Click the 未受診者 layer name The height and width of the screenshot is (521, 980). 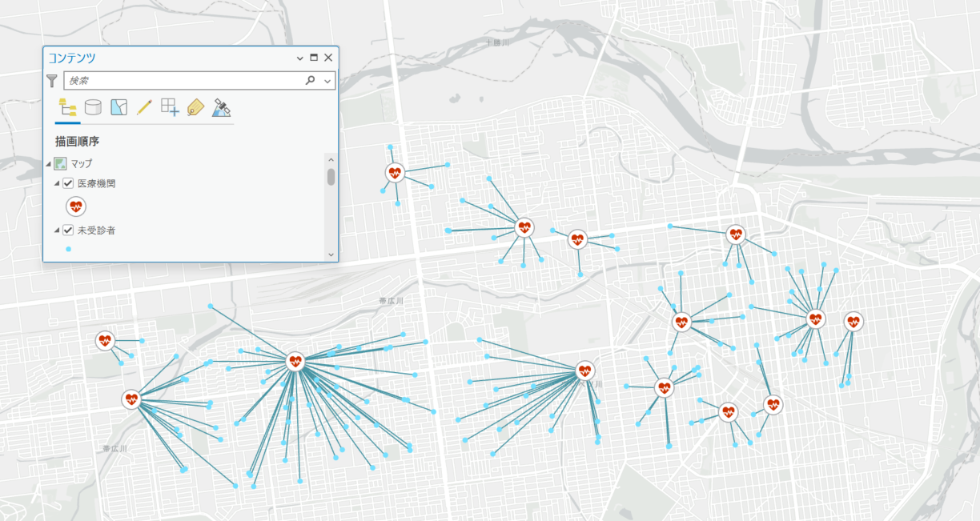coord(96,230)
